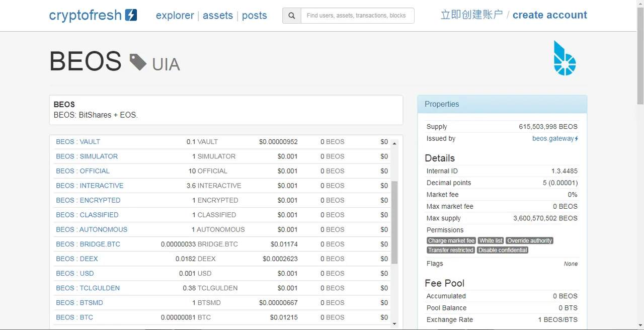Click the Fee Pool heading
This screenshot has height=330, width=644.
(x=445, y=283)
